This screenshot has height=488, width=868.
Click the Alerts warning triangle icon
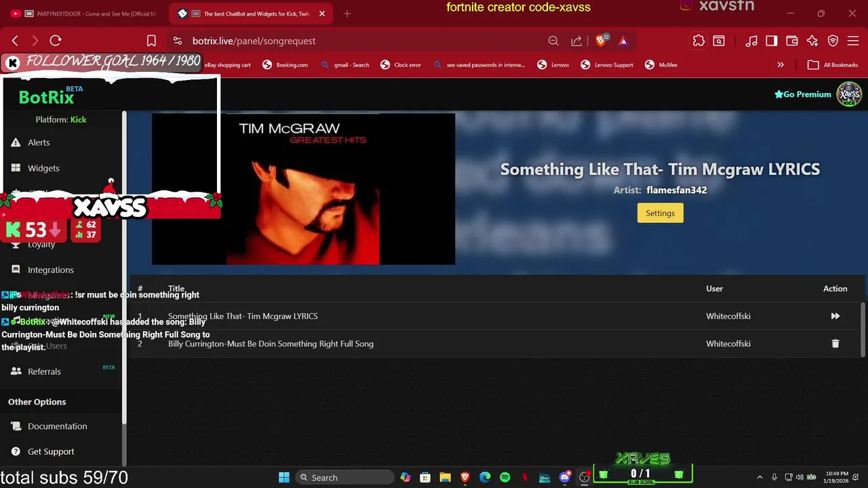point(16,142)
